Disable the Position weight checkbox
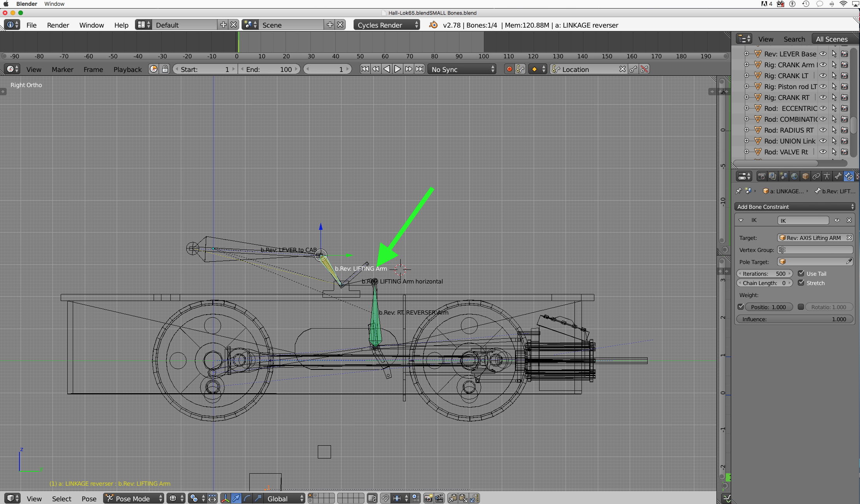Screen dimensions: 860x504 coord(741,307)
